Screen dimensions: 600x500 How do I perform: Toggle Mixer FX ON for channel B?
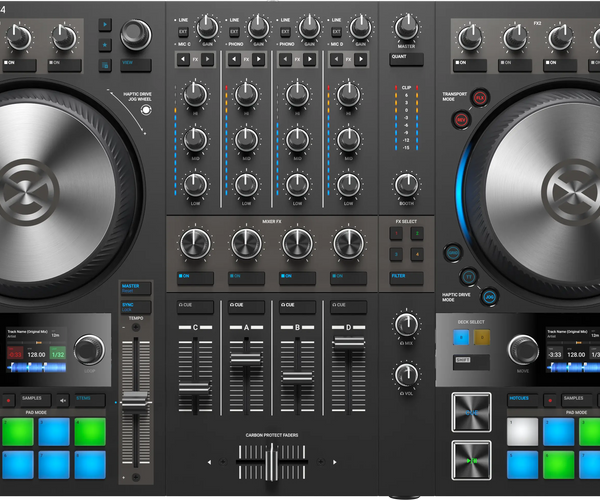[x=297, y=278]
